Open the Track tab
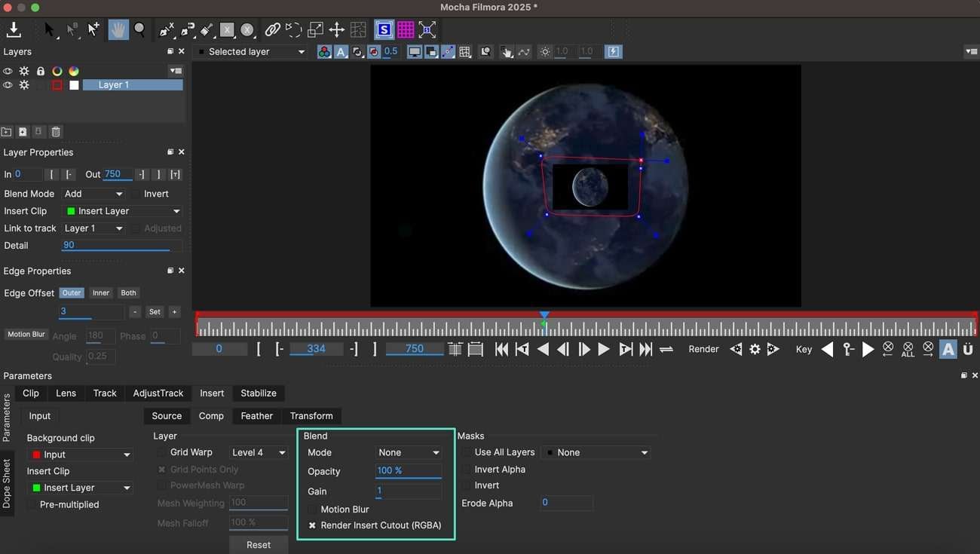Screen dimensions: 980x554 [105, 393]
